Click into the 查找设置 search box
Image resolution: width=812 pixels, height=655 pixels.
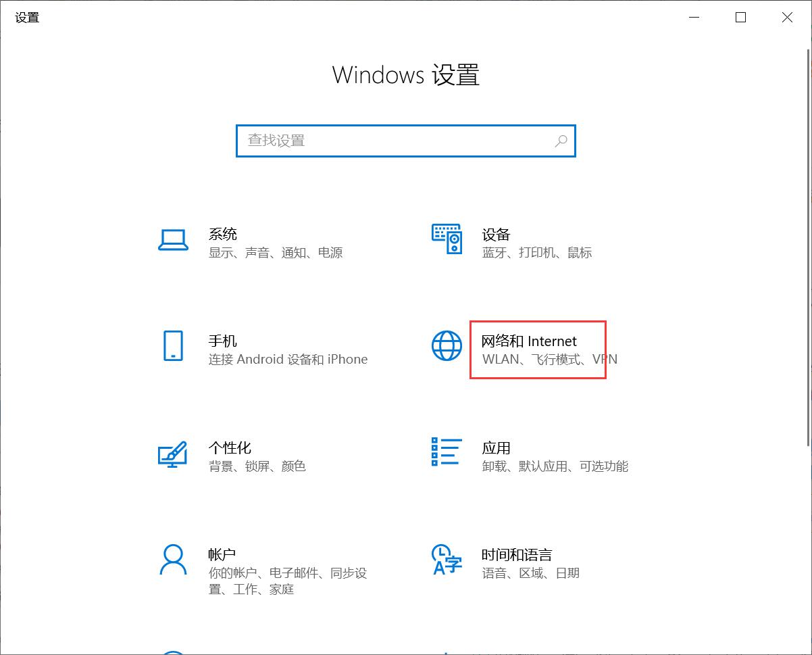pos(405,141)
